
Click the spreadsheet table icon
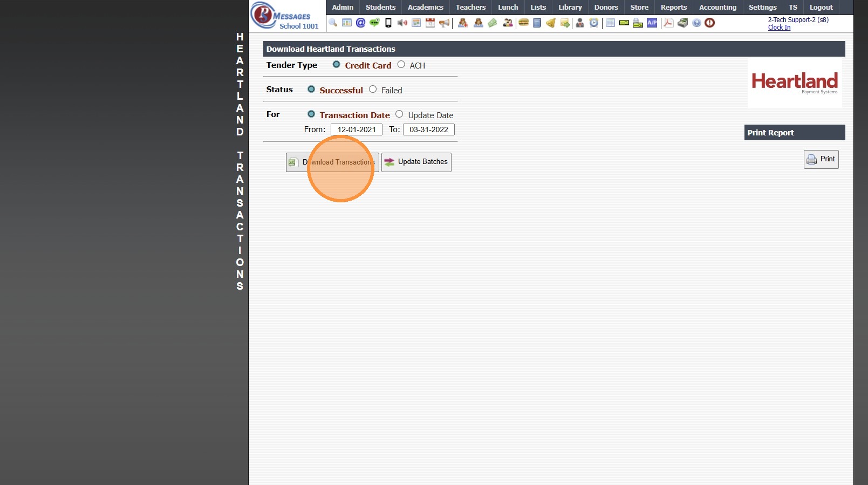click(610, 23)
